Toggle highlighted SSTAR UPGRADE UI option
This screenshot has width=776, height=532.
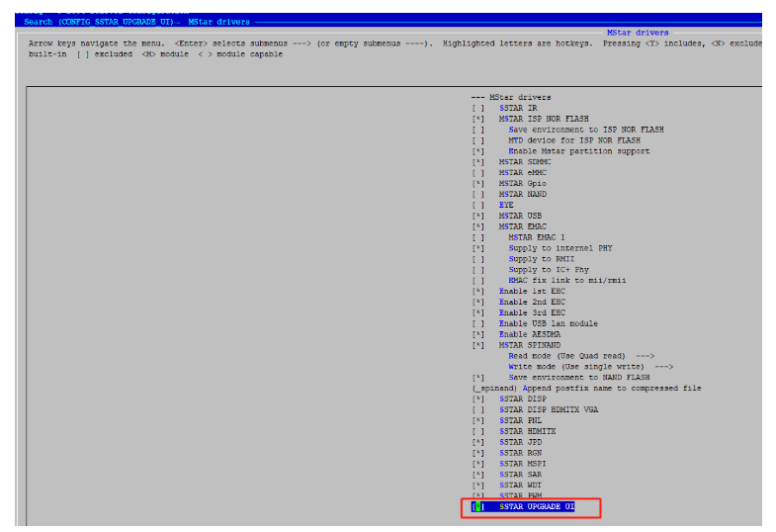(x=523, y=506)
